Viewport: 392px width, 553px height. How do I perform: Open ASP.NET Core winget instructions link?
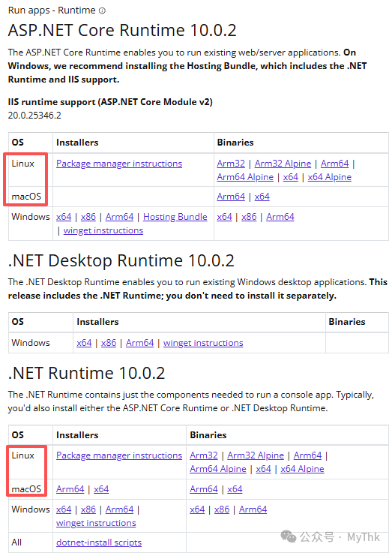[x=103, y=230]
